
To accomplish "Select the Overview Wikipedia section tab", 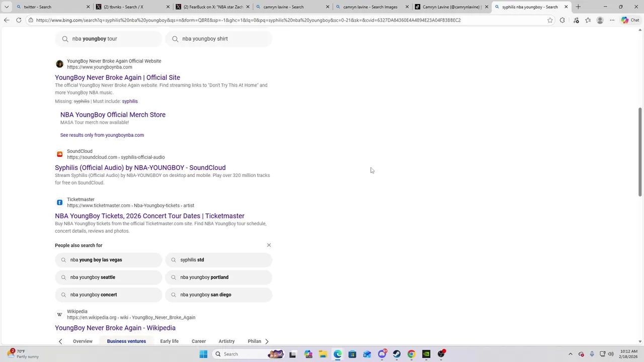I will pos(83,341).
